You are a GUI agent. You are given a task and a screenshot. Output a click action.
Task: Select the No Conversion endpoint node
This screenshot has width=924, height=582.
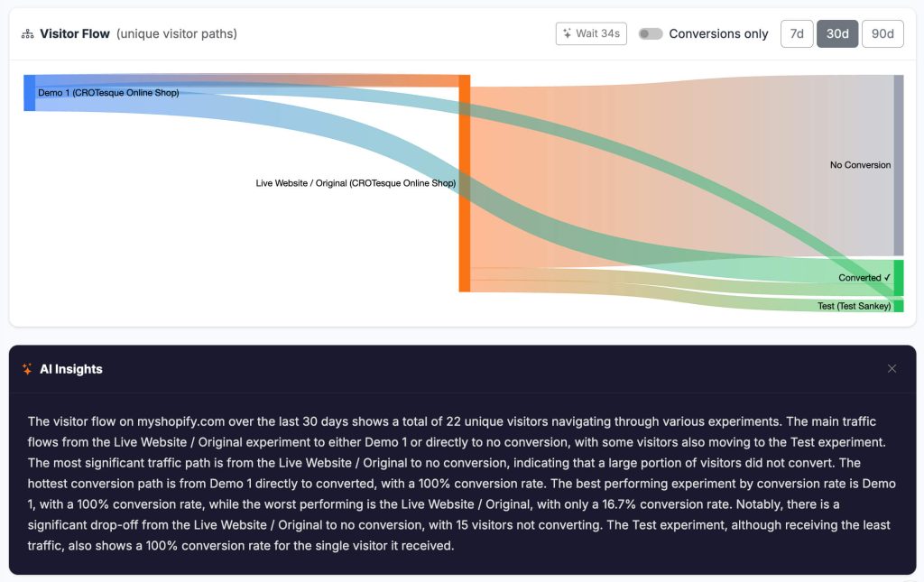click(898, 165)
